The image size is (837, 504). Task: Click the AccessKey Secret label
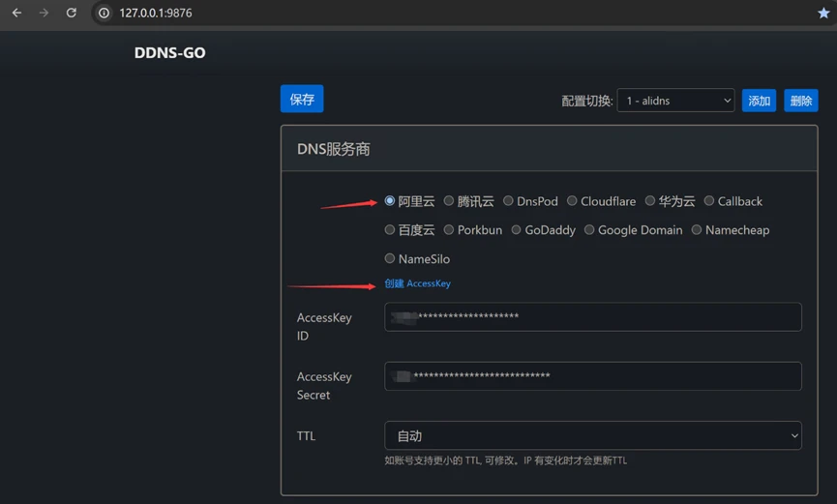(324, 385)
